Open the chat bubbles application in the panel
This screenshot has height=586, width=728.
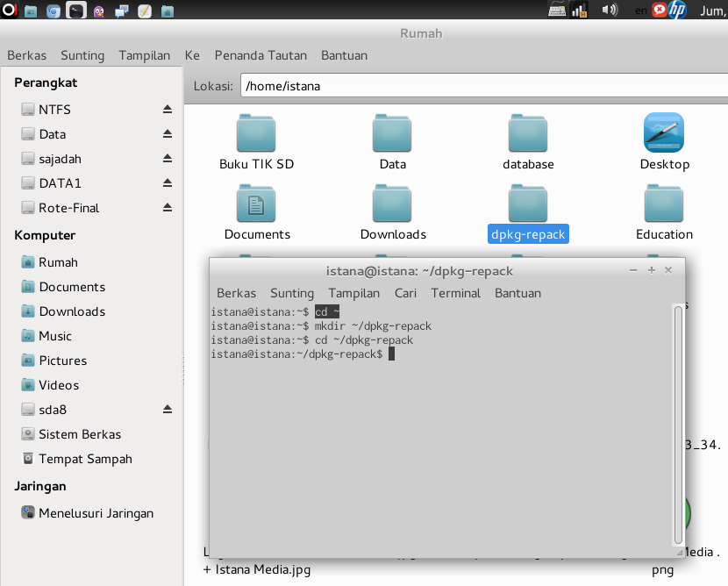pyautogui.click(x=122, y=11)
